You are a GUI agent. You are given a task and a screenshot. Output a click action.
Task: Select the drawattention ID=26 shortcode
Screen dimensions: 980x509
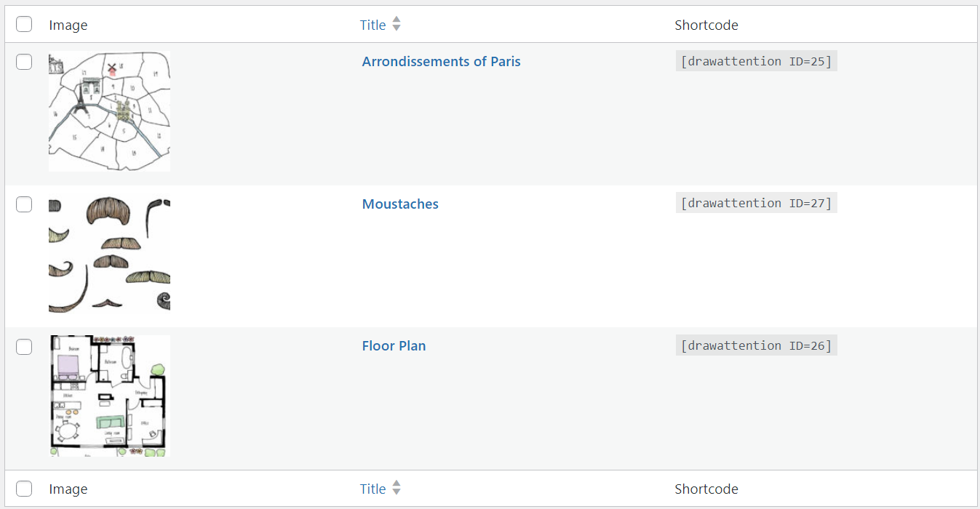tap(757, 345)
